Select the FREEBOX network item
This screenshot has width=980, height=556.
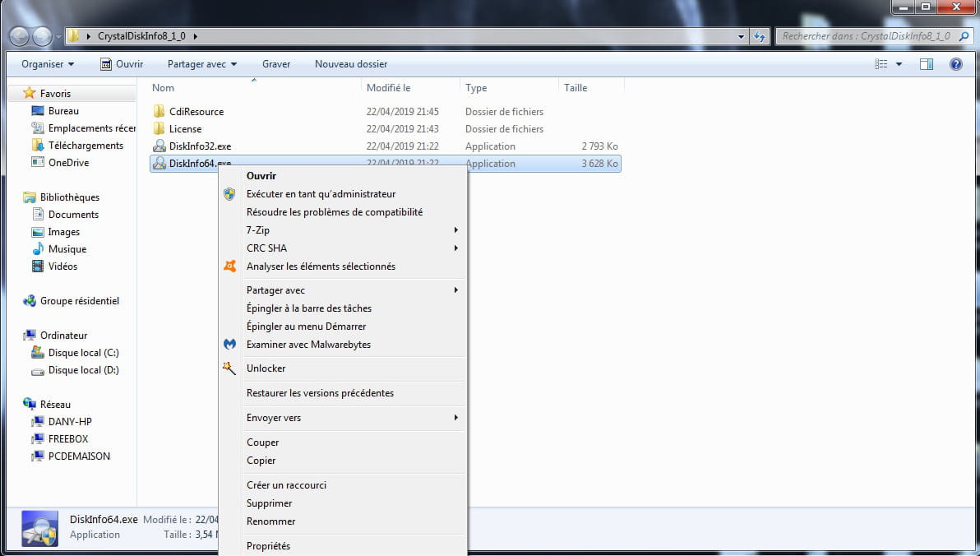[68, 439]
